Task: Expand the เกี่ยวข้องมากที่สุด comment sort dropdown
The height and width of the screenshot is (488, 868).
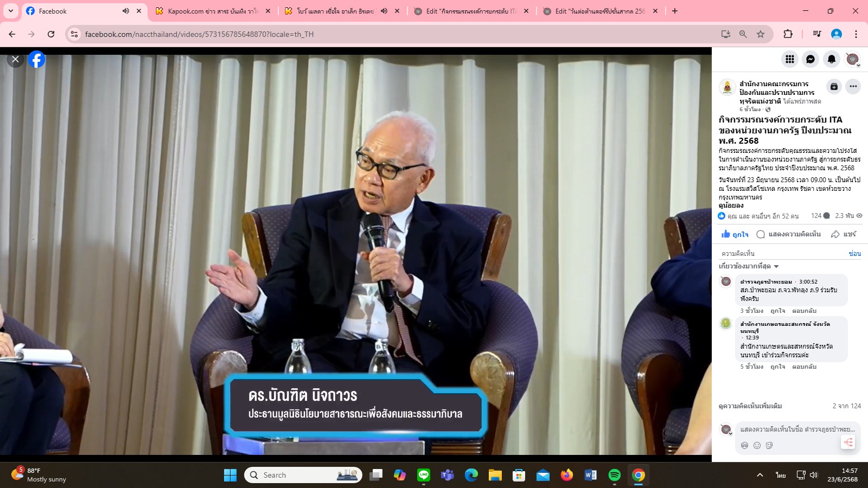Action: coord(749,266)
